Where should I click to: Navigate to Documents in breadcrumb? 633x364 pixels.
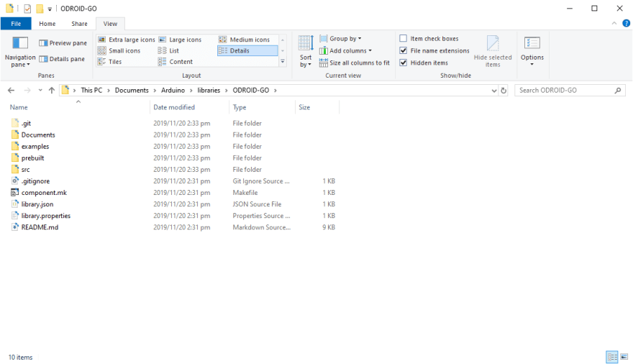coord(132,91)
